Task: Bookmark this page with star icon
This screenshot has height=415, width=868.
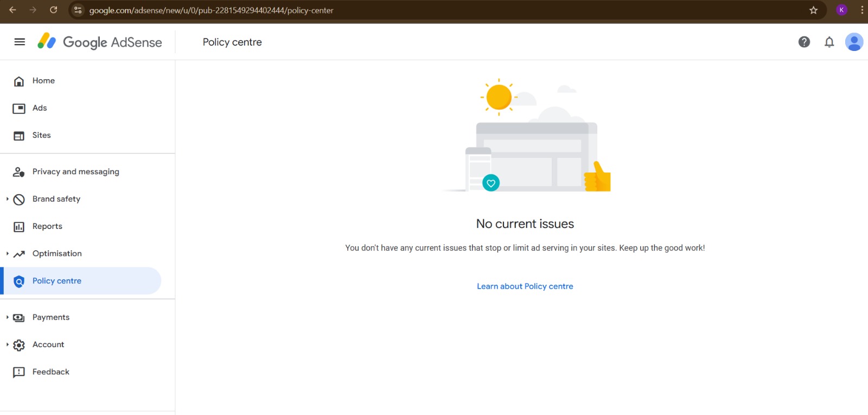Action: (x=813, y=10)
